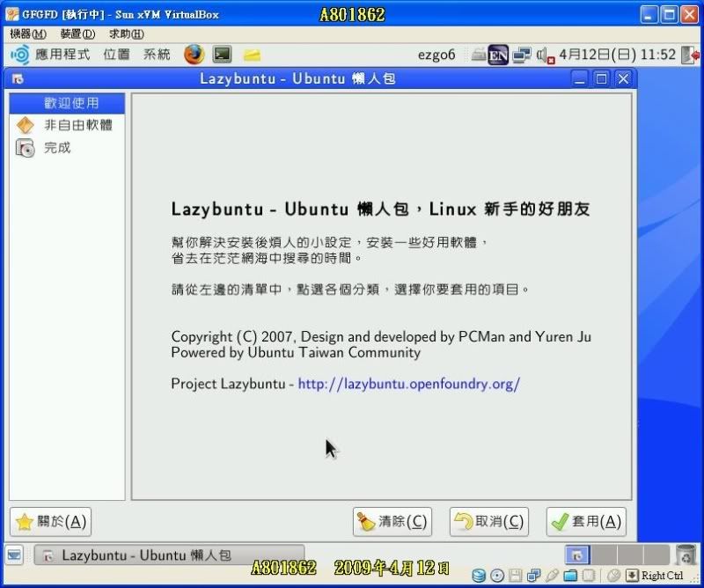This screenshot has width=704, height=588.
Task: Click the 套用(A) apply button
Action: (586, 521)
